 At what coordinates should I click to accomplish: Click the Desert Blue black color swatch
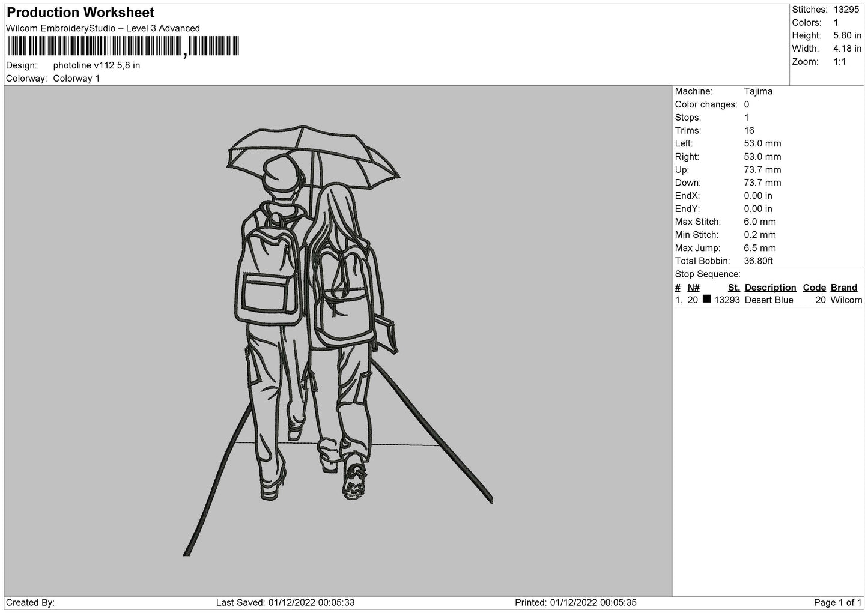click(x=706, y=299)
